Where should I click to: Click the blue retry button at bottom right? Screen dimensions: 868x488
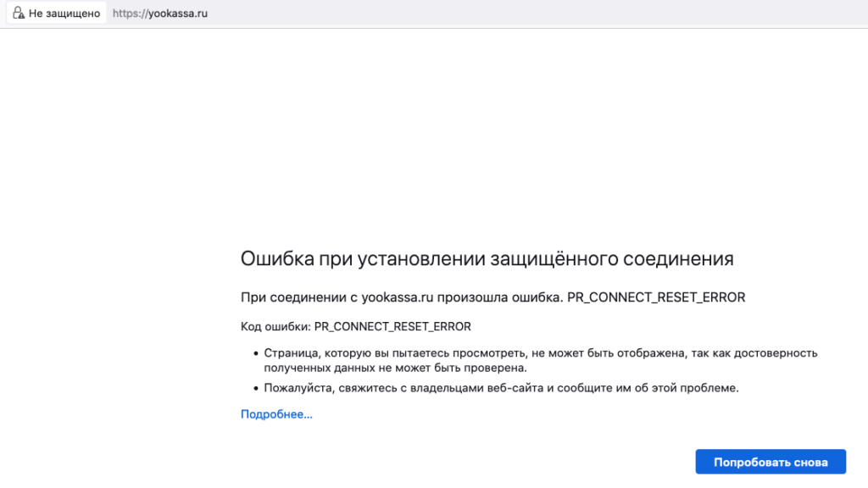pyautogui.click(x=770, y=461)
